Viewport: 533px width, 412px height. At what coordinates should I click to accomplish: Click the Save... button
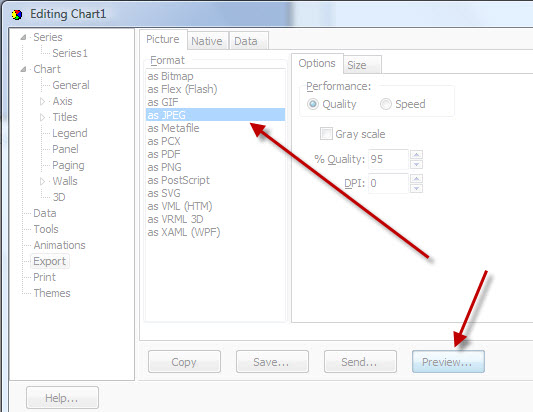click(x=272, y=362)
